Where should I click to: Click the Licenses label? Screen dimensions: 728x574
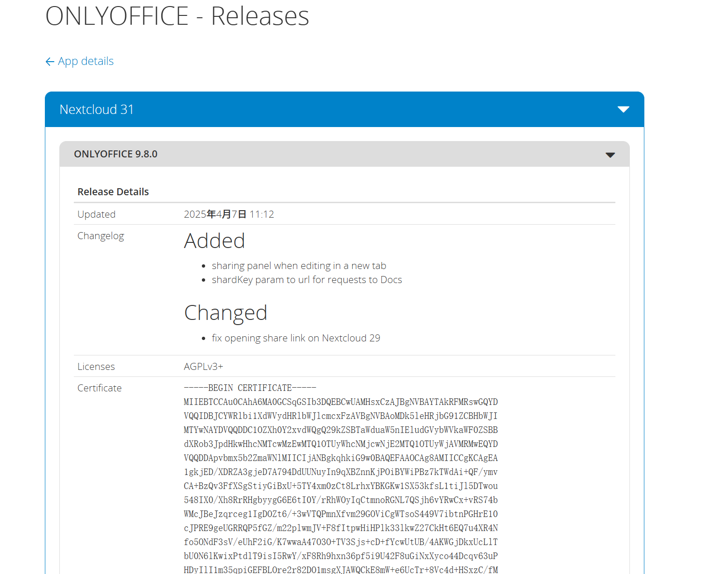click(96, 367)
